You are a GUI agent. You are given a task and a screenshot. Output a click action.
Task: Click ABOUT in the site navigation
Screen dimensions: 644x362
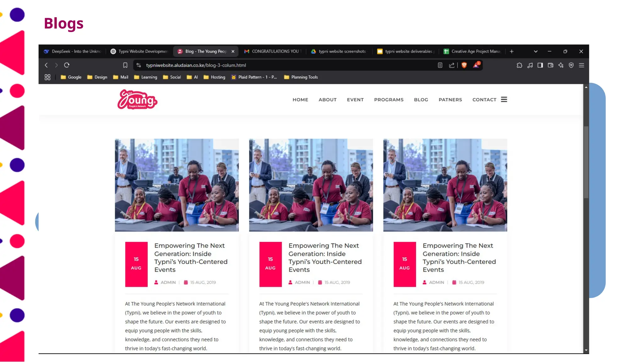coord(327,100)
